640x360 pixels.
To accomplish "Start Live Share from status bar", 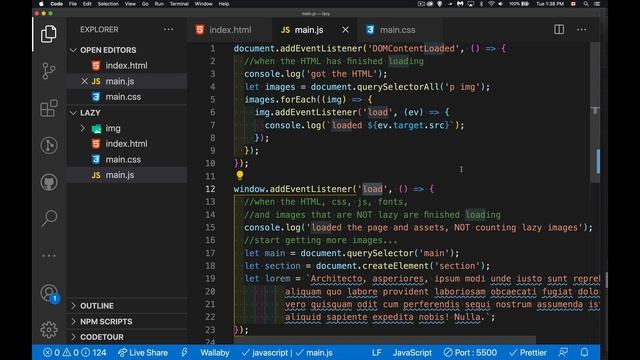I will pos(142,353).
